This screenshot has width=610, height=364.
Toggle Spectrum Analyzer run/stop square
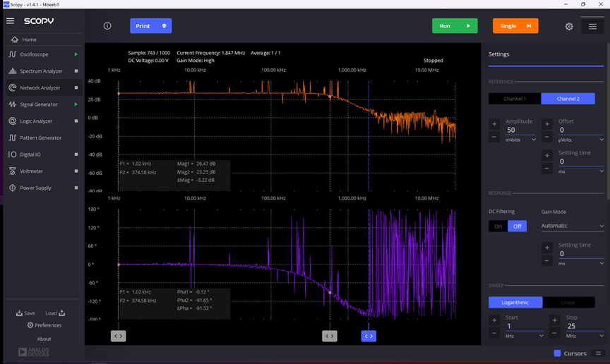pyautogui.click(x=76, y=71)
